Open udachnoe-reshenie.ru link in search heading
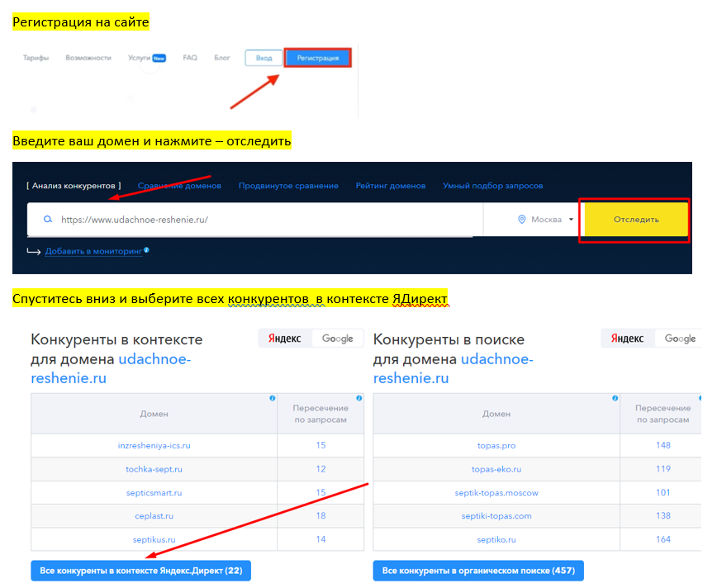Screen dimensions: 717x588 click(453, 368)
